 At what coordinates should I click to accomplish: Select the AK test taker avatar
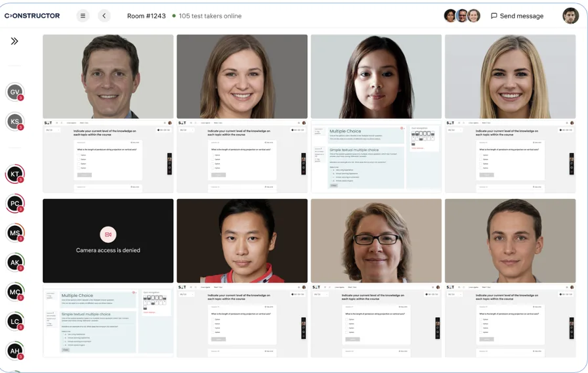(15, 263)
